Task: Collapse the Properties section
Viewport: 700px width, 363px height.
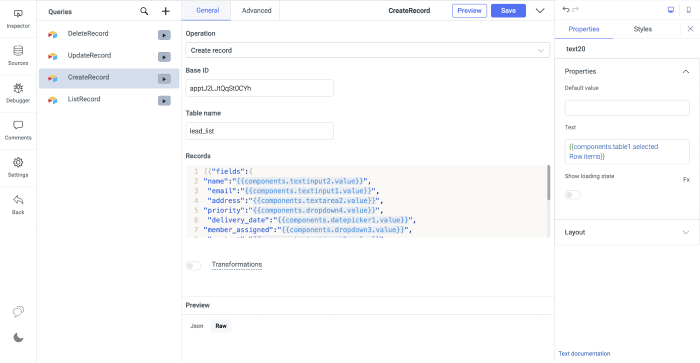Action: (x=686, y=71)
